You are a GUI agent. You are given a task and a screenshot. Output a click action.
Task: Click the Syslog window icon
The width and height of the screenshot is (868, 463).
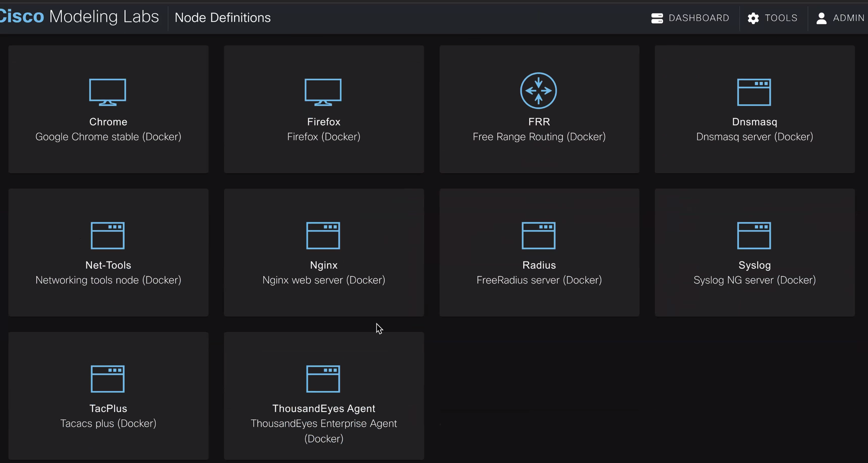point(754,236)
